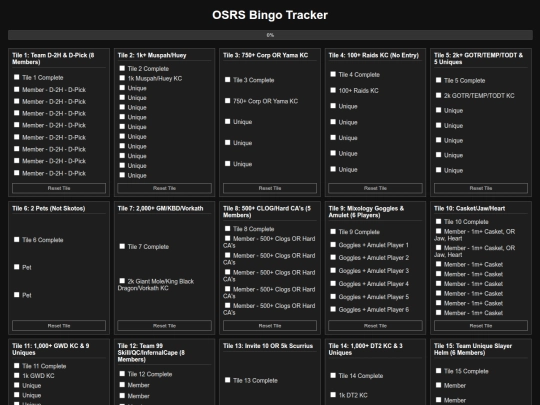Check the Tile 1 Complete checkbox
Viewport: 540px width, 405px height.
pyautogui.click(x=17, y=77)
